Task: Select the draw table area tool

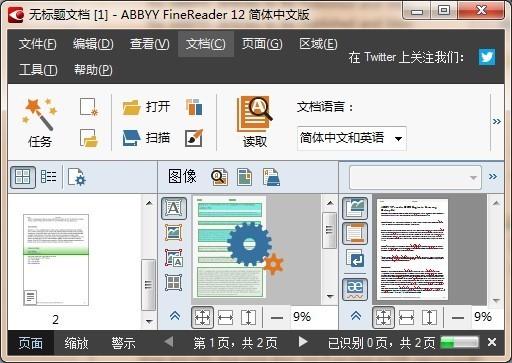Action: pyautogui.click(x=174, y=283)
